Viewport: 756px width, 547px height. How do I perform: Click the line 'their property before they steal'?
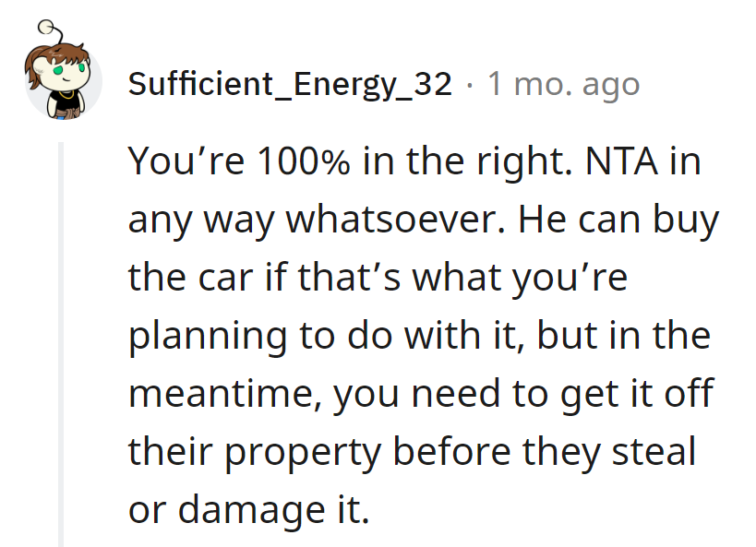click(411, 452)
